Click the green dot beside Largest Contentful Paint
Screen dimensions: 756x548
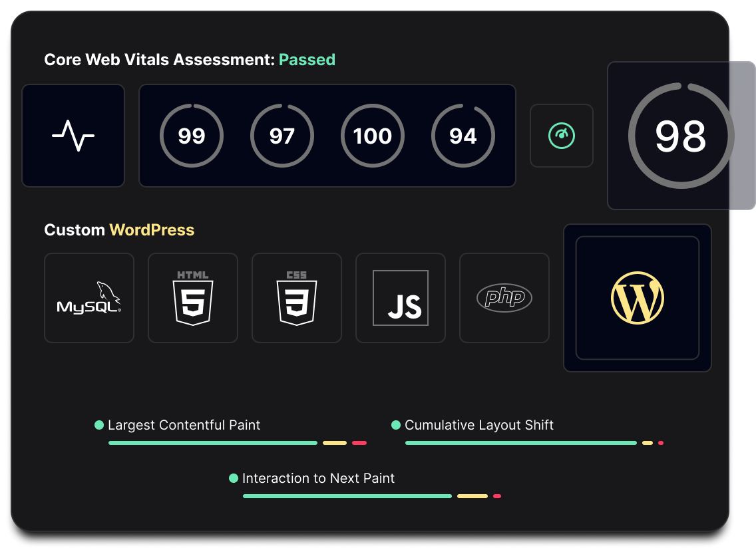click(99, 424)
